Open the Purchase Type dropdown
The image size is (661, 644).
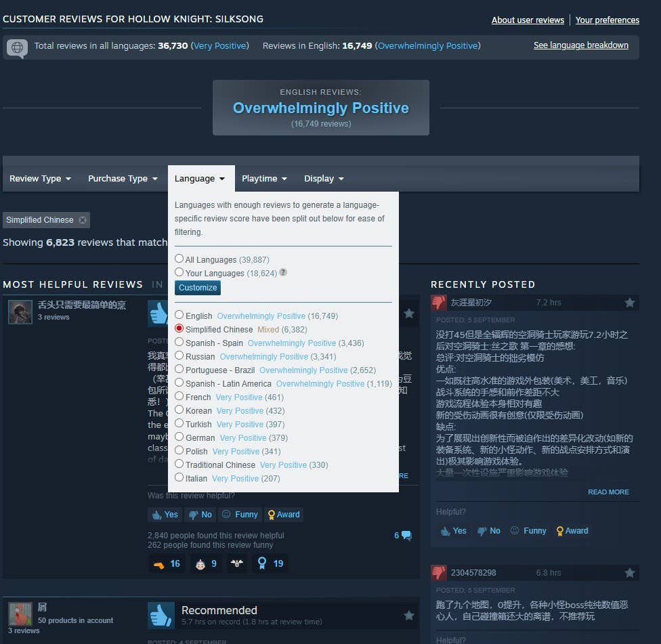tap(123, 179)
